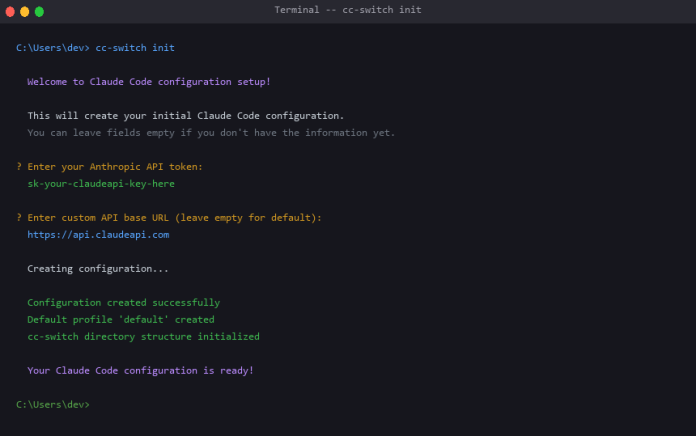Click the question mark before custom API base URL

pos(19,218)
